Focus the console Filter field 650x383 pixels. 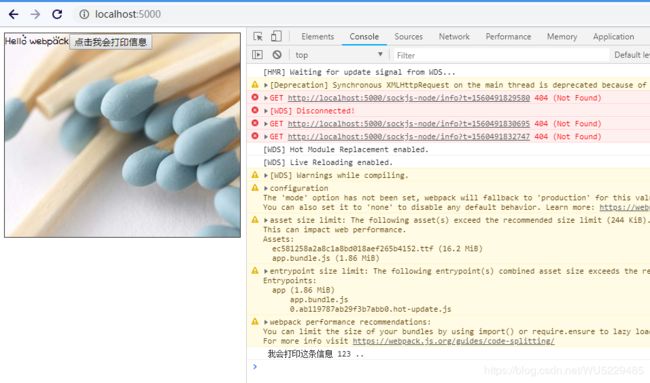coord(500,55)
